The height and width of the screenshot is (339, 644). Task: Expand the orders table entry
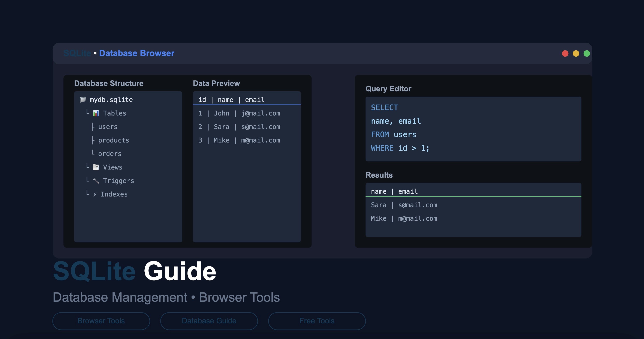(109, 153)
